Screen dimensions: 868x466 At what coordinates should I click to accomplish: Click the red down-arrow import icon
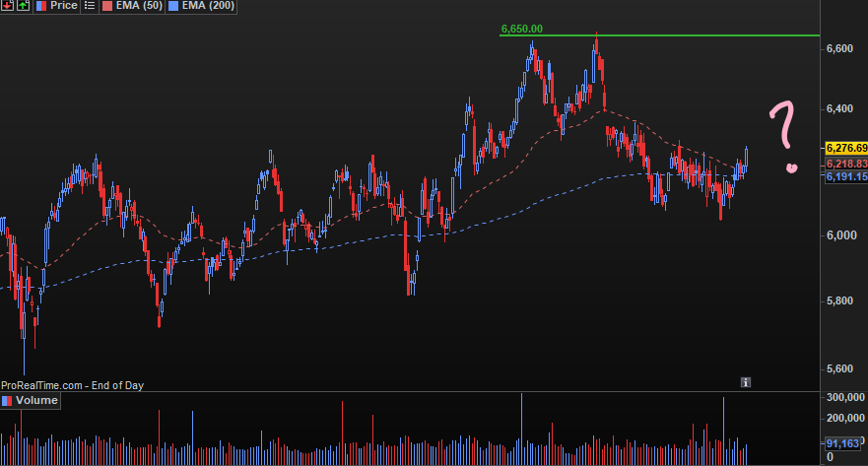coord(7,6)
